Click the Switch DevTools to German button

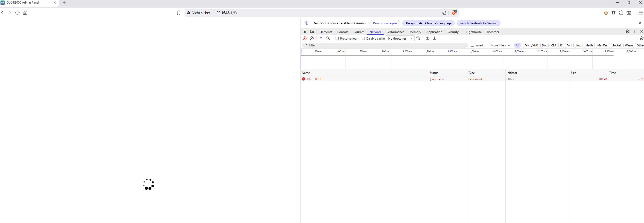(478, 23)
